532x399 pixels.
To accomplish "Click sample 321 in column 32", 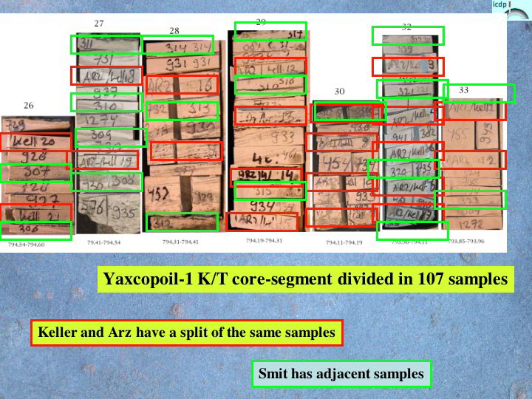I will [412, 89].
